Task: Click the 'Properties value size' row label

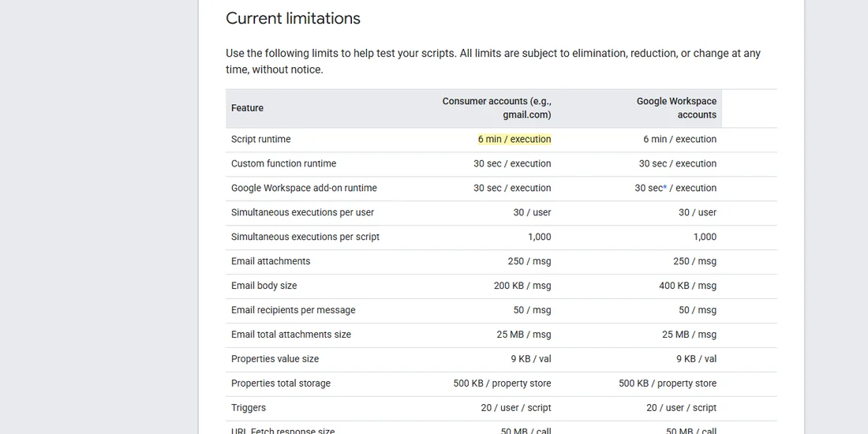Action: pyautogui.click(x=275, y=359)
